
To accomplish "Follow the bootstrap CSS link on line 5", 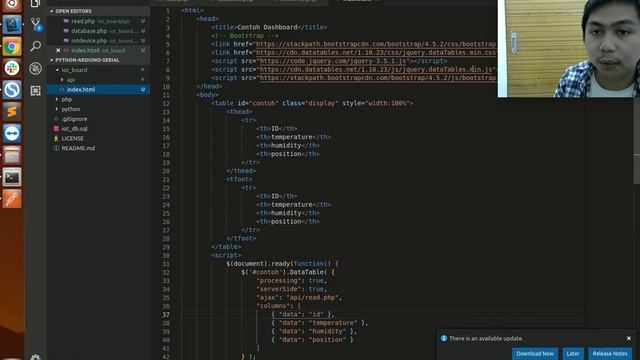I will pyautogui.click(x=376, y=44).
